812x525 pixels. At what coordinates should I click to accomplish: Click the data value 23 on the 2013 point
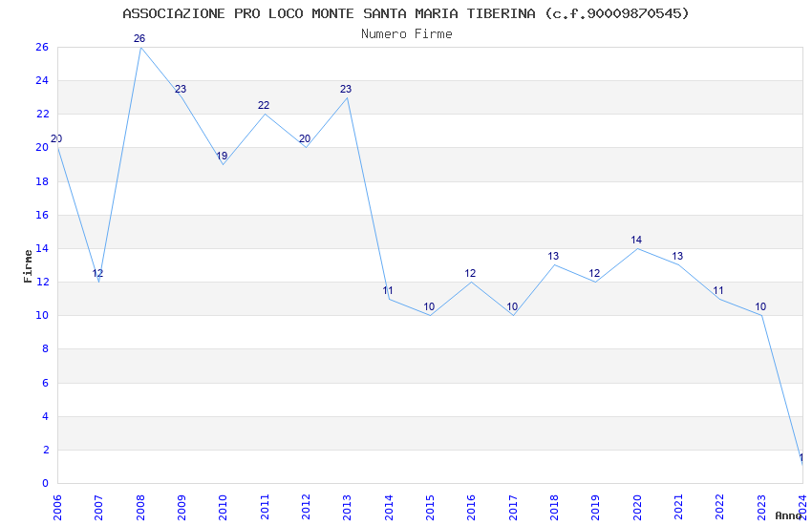pyautogui.click(x=346, y=89)
